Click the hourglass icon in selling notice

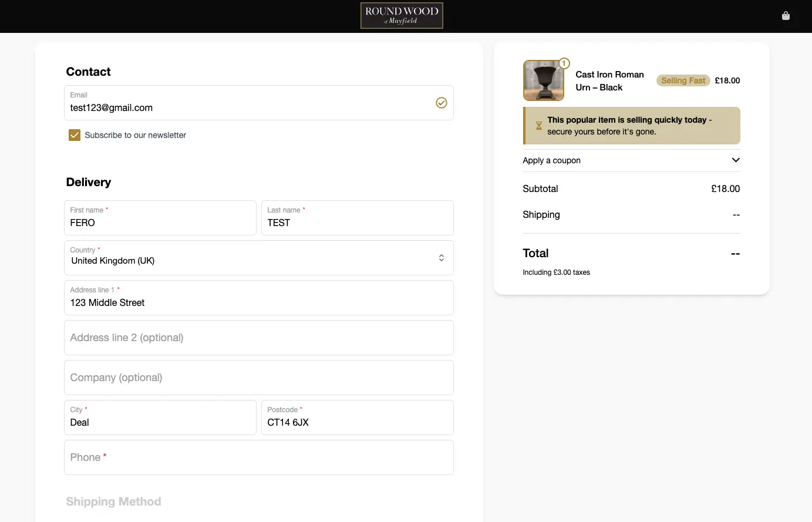tap(538, 126)
